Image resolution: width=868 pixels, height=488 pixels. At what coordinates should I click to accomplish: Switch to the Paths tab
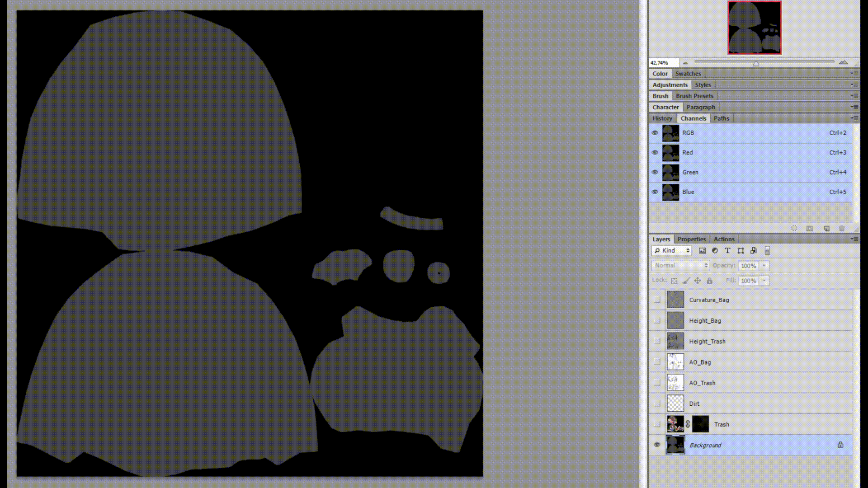[721, 118]
